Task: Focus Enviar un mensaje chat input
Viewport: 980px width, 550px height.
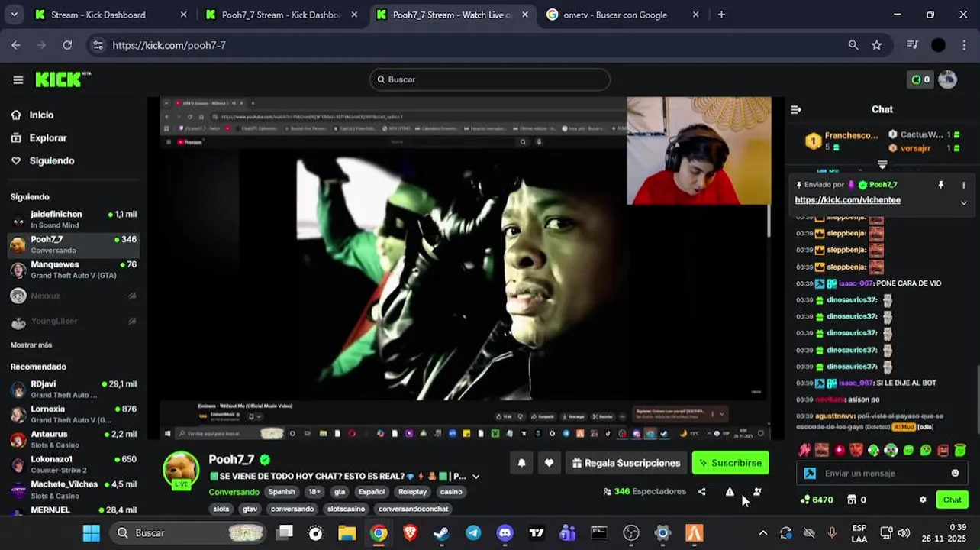Action: tap(882, 474)
